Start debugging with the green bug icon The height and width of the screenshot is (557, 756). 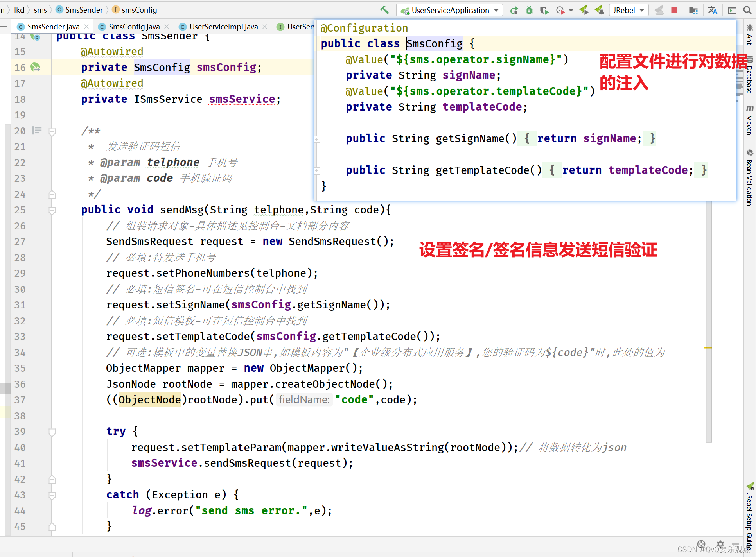tap(529, 10)
